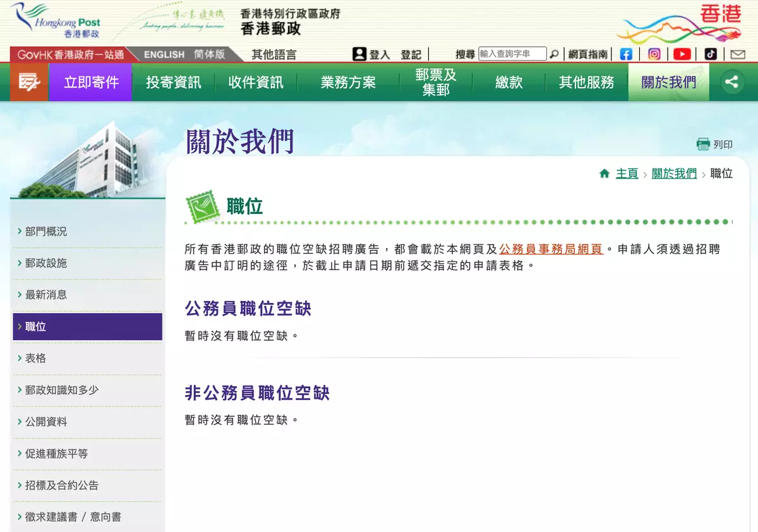Click the search magnifier icon
Viewport: 758px width, 532px height.
554,54
